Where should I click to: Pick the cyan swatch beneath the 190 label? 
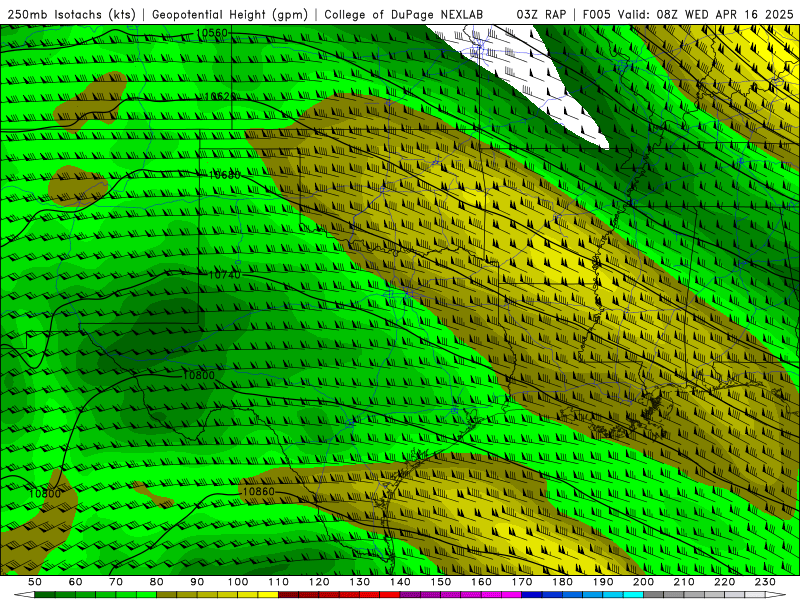point(614,595)
